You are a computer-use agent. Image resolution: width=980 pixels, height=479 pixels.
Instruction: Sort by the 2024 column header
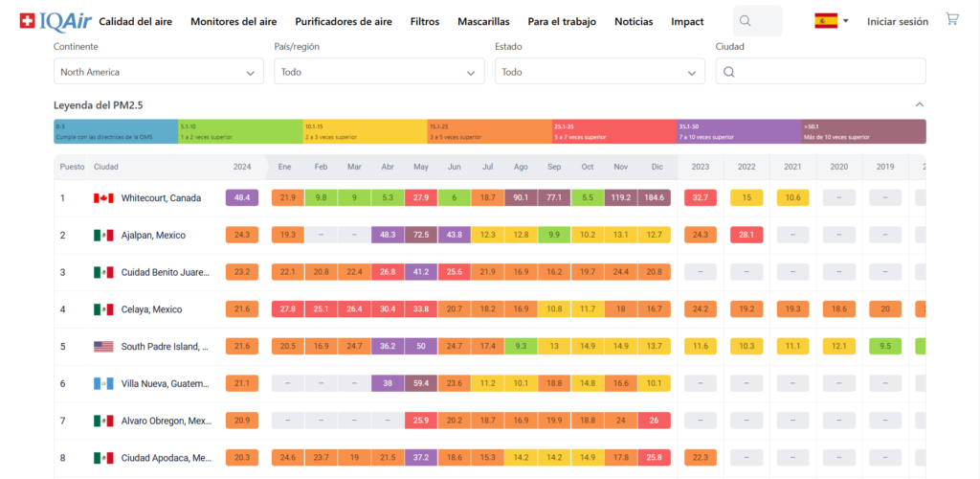point(242,167)
